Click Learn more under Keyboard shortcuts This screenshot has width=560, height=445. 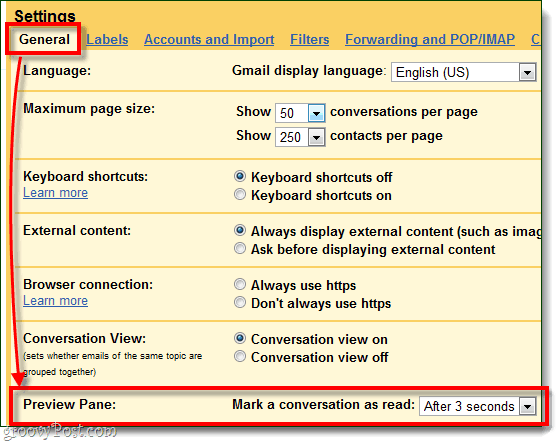(x=55, y=193)
